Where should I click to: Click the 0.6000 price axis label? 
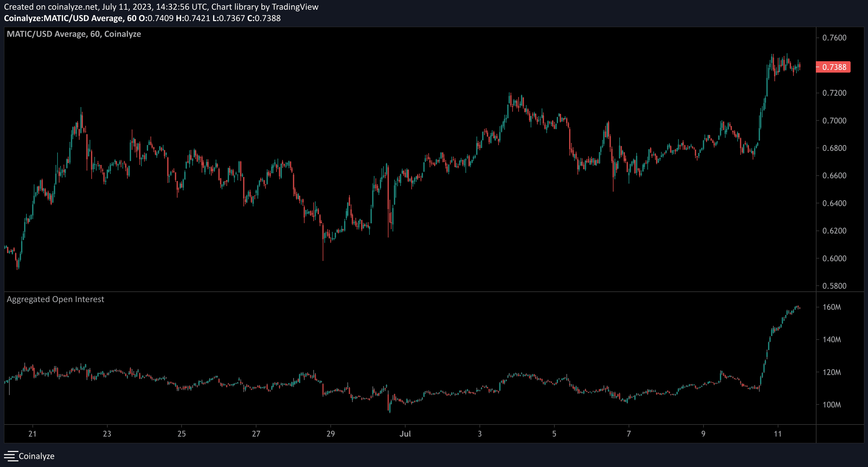pos(834,259)
